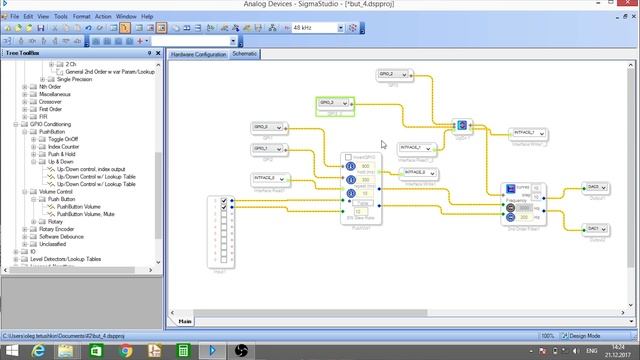The width and height of the screenshot is (640, 360).
Task: Click the Design Mode status button
Action: [581, 336]
